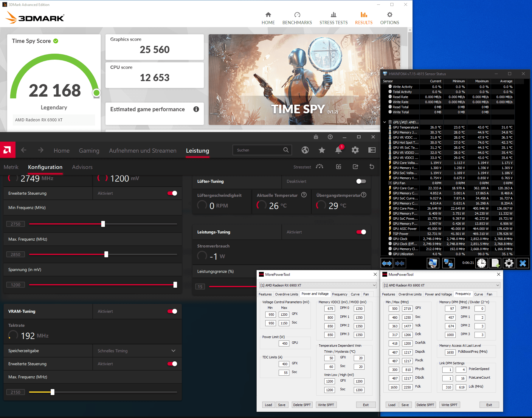Open 3DMark OPTIONS gear
Screen dimensions: 532x418
pos(390,18)
